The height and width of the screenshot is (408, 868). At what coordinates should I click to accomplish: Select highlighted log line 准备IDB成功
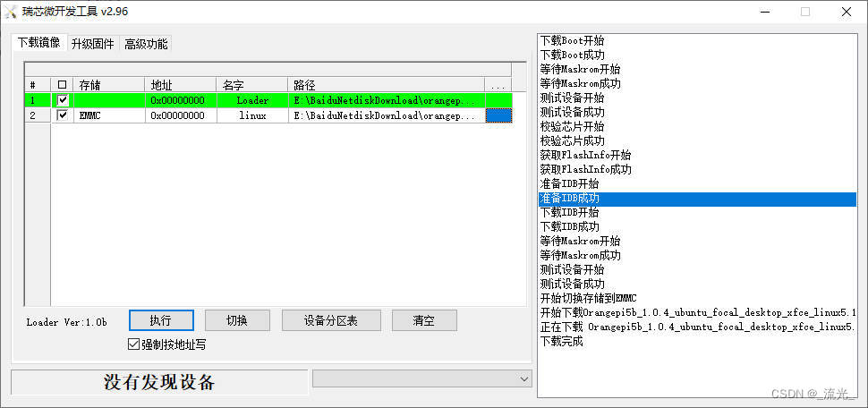[697, 199]
